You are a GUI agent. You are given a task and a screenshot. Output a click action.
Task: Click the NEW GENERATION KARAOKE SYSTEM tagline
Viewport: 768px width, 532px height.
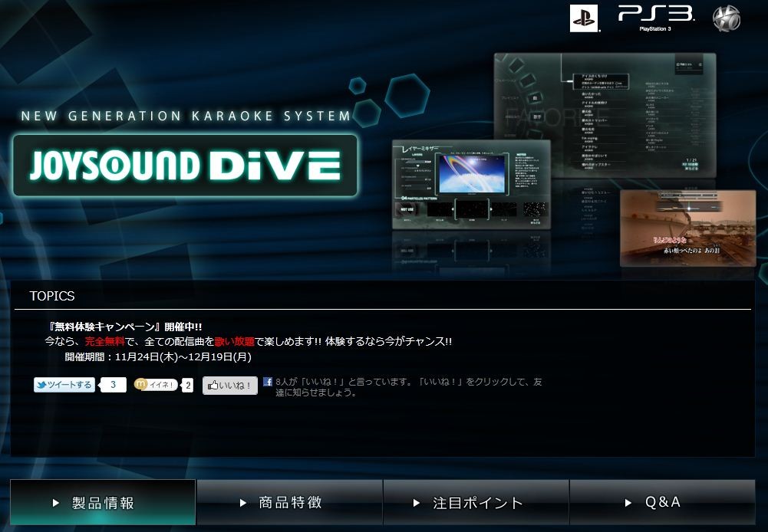pos(186,116)
